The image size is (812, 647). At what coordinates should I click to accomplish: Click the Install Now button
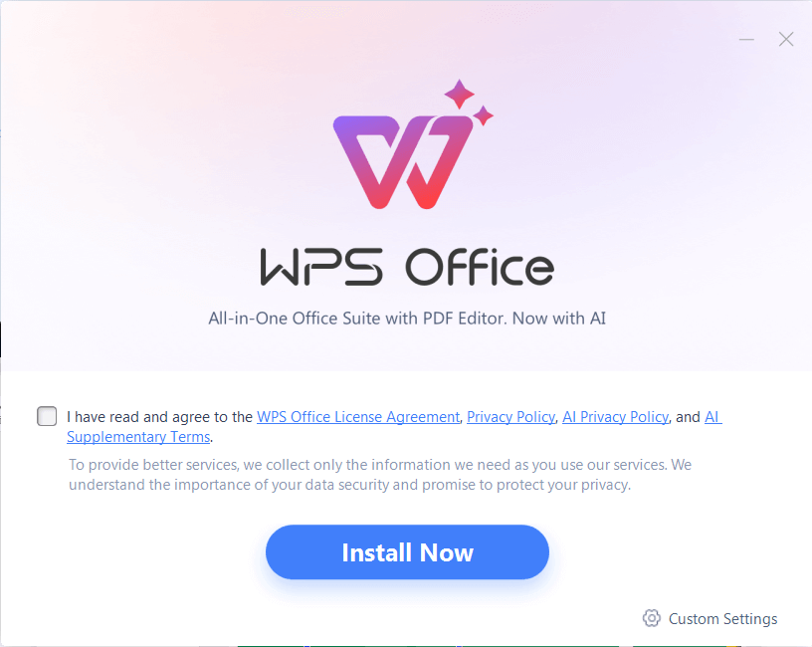pos(407,552)
